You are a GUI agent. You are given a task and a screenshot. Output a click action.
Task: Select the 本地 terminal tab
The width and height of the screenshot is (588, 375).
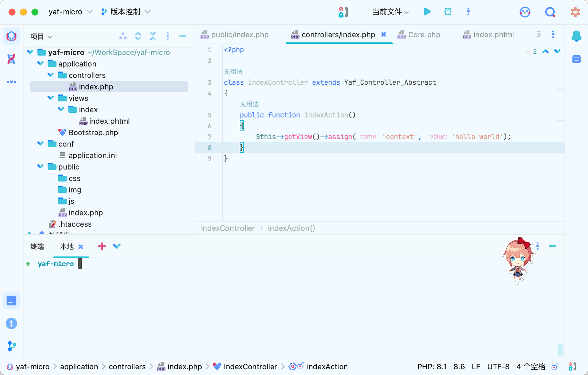point(67,247)
